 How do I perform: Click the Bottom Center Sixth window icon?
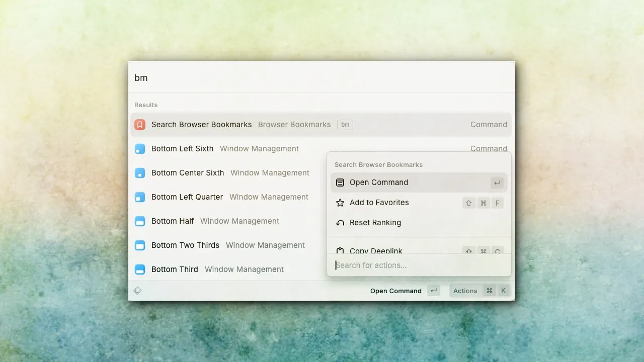pyautogui.click(x=140, y=173)
